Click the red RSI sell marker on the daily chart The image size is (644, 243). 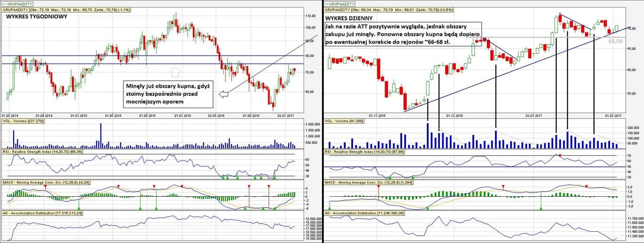(560, 156)
